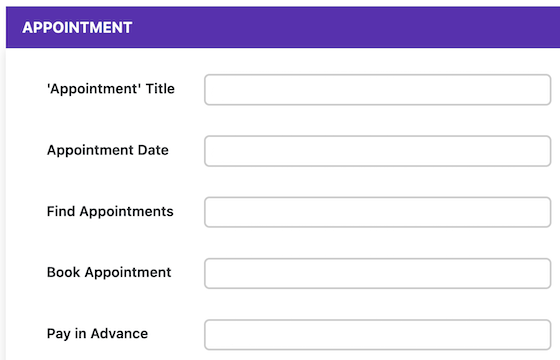Click the Book Appointment label
The image size is (560, 360).
pyautogui.click(x=109, y=272)
